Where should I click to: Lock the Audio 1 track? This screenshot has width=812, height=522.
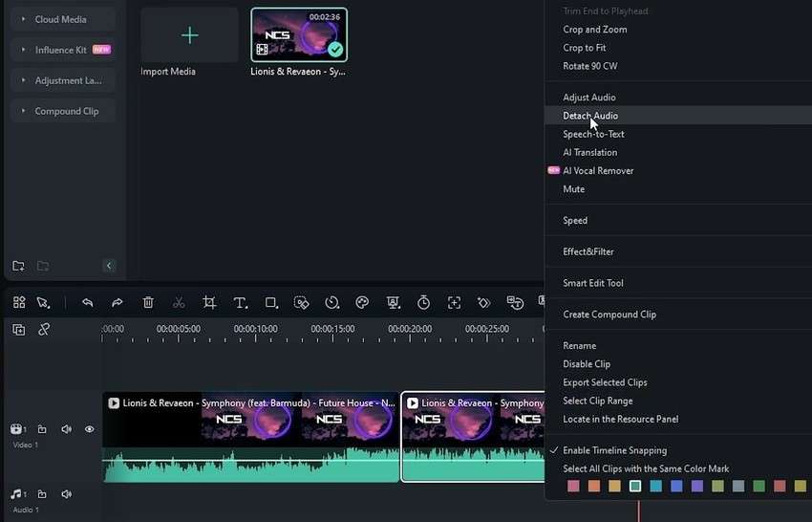click(x=42, y=494)
